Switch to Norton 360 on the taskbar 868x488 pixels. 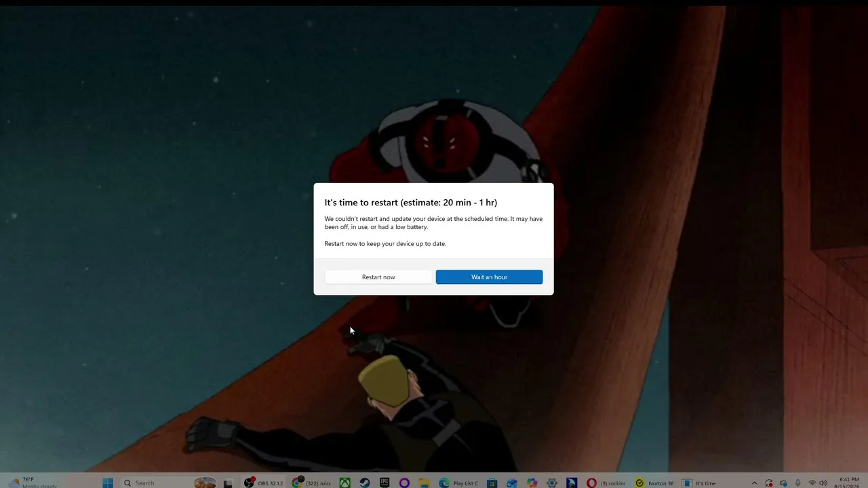pyautogui.click(x=655, y=483)
